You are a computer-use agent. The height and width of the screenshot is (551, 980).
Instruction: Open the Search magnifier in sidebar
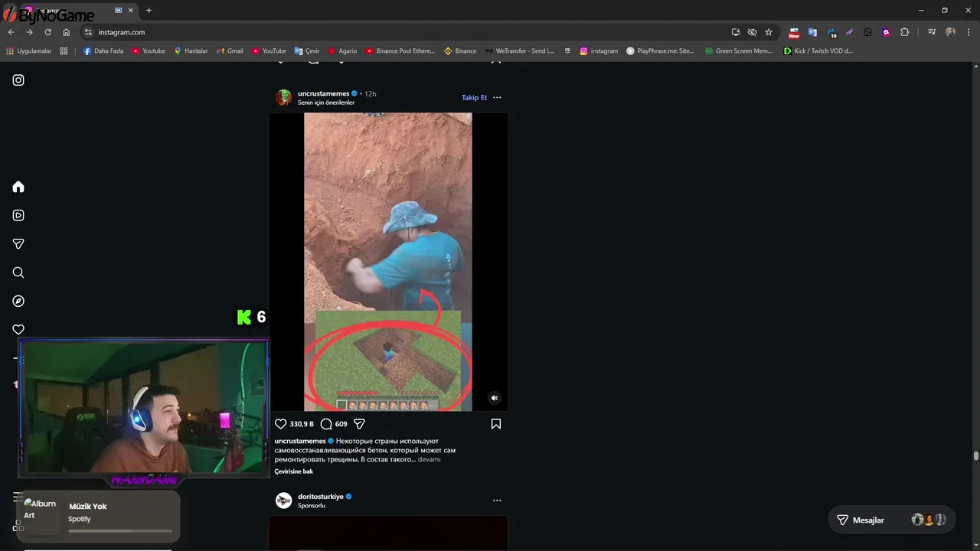[x=18, y=272]
